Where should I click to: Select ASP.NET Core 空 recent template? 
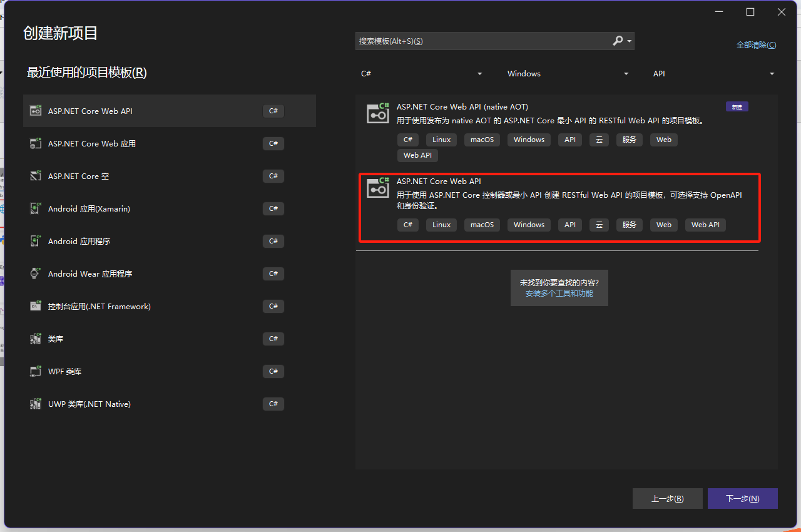point(170,176)
